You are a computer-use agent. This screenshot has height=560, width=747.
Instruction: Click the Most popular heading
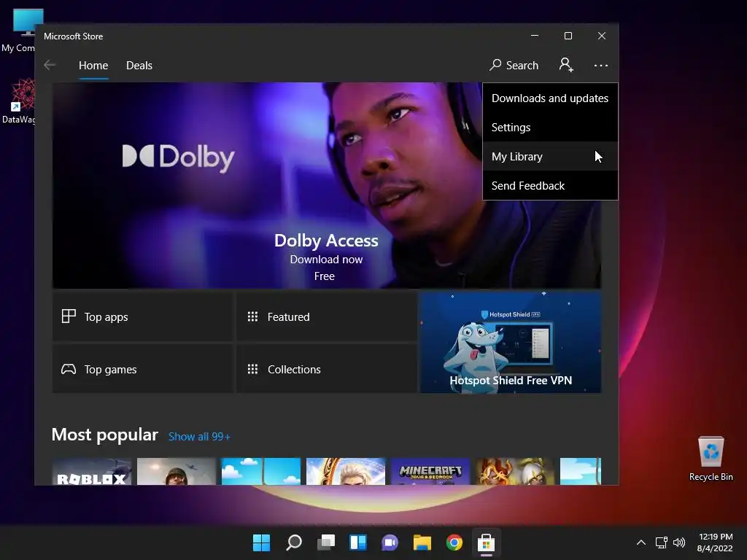coord(105,435)
